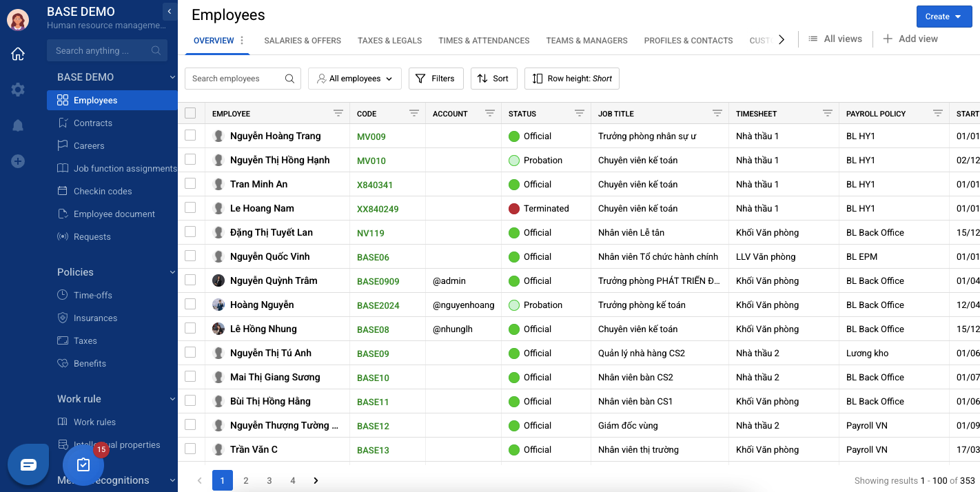The height and width of the screenshot is (492, 980).
Task: Open settings gear in left rail
Action: [18, 90]
